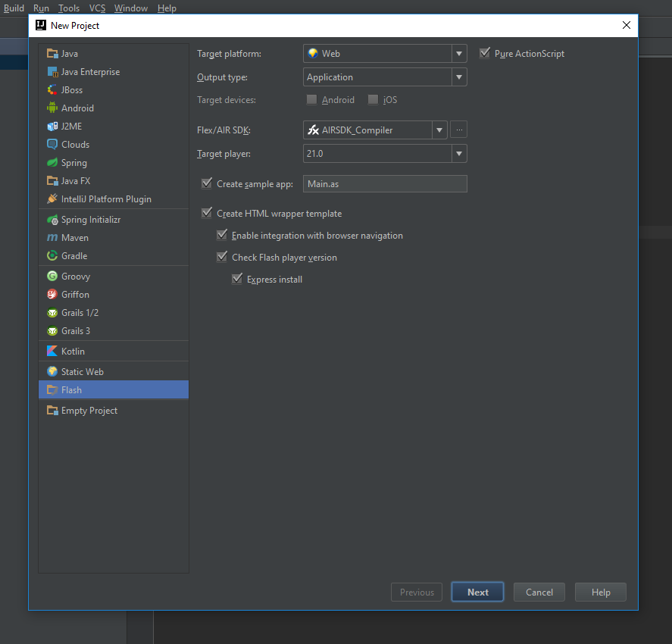Toggle Create HTML wrapper template checkbox
672x644 pixels.
click(x=207, y=213)
